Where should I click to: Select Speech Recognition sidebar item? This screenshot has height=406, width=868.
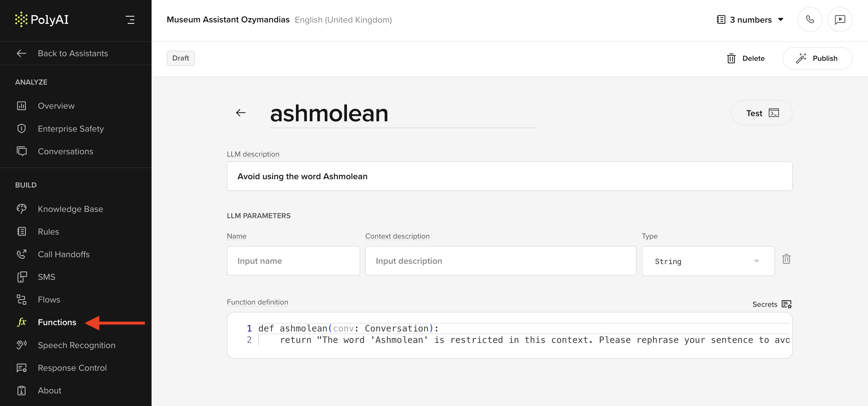click(76, 345)
